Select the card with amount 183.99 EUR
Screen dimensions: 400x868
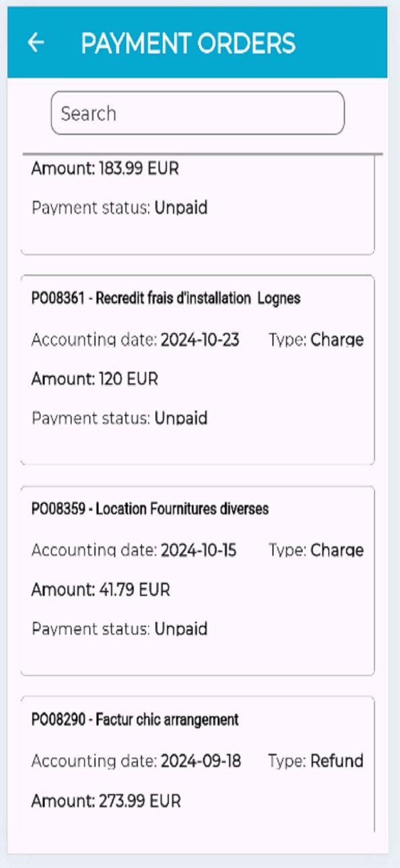pyautogui.click(x=198, y=205)
